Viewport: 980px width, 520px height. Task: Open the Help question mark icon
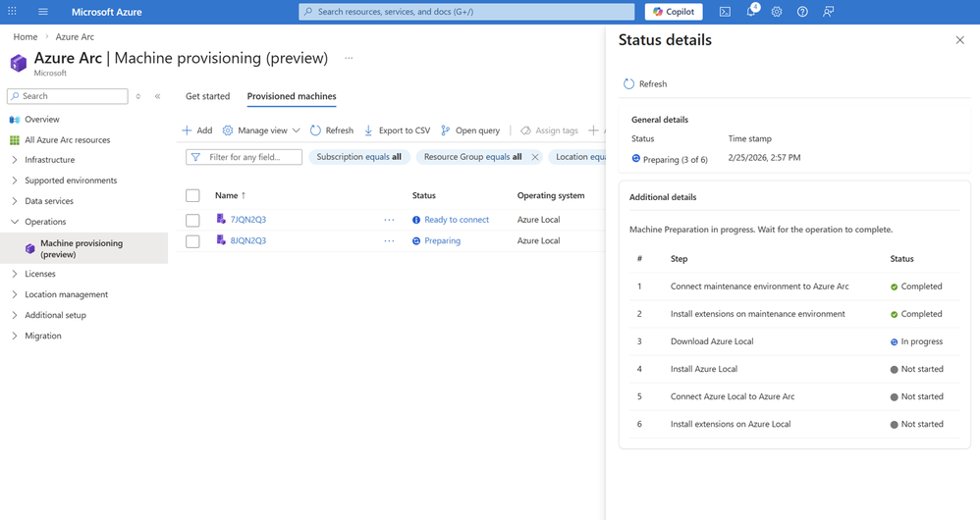tap(802, 11)
